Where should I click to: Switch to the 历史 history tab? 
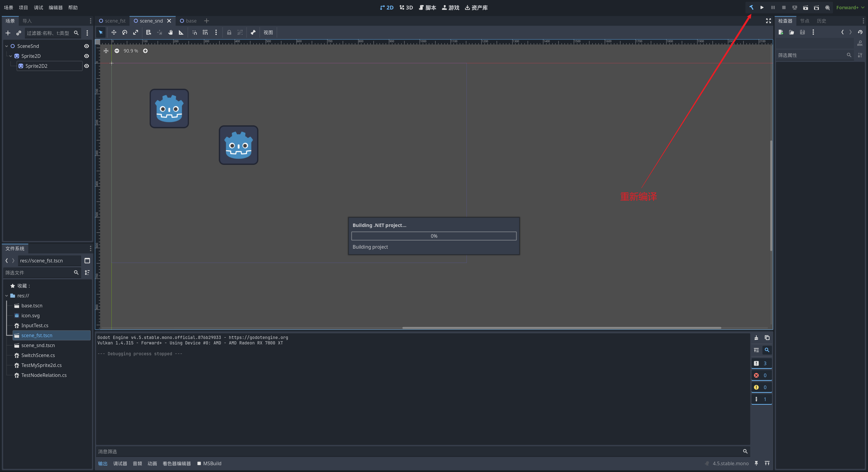pos(821,21)
